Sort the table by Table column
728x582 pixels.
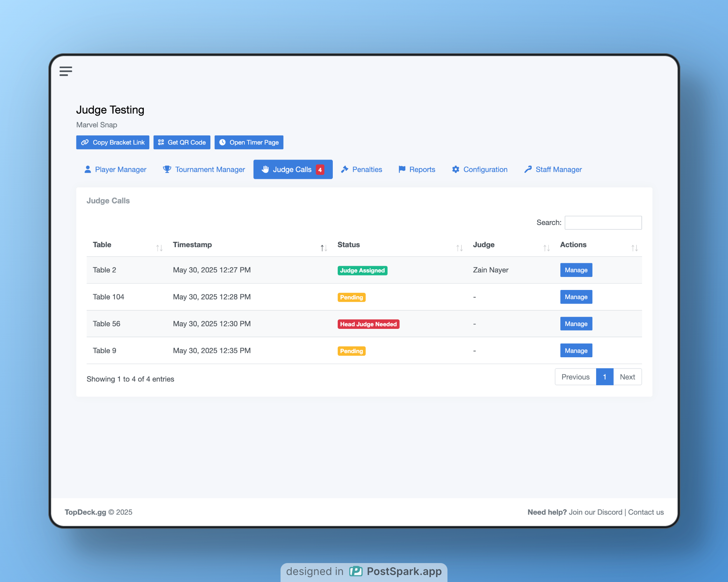(x=159, y=248)
